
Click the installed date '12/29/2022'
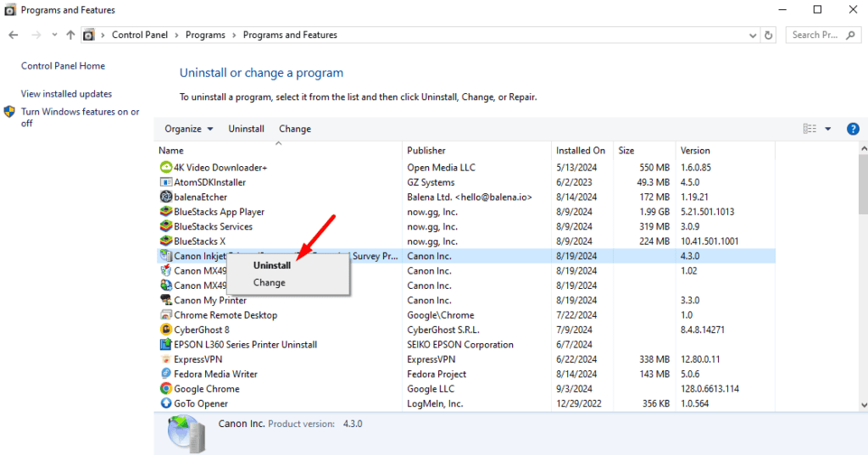(578, 403)
